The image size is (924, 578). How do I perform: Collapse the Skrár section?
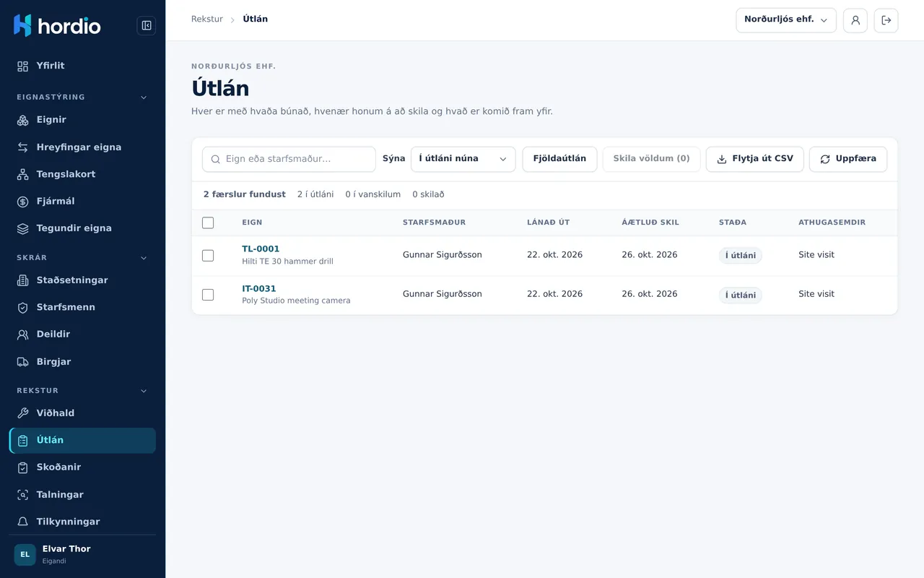(144, 258)
